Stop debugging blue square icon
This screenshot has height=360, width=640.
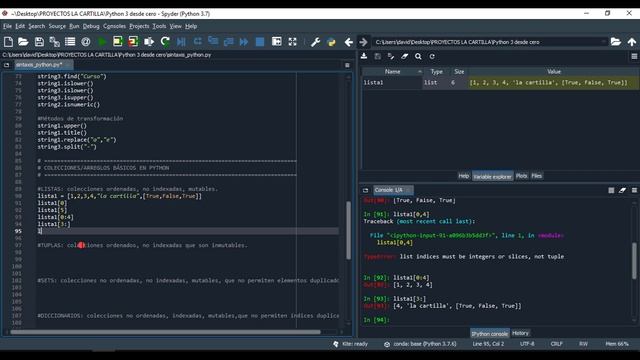tap(260, 42)
